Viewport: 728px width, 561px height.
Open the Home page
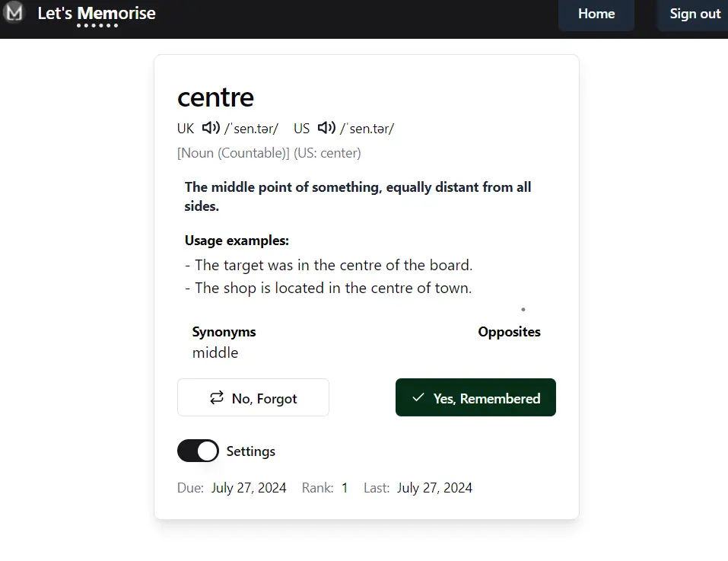point(596,14)
